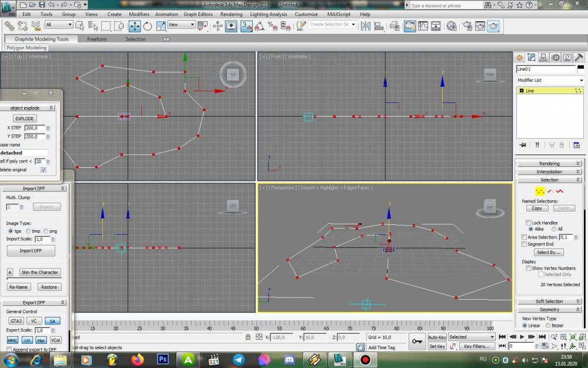Switch to the Selection ribbon tab
Viewport: 588px width, 368px height.
pos(135,39)
